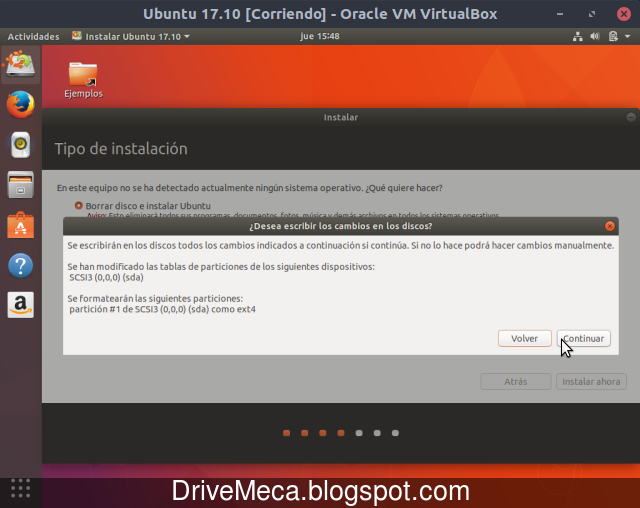Minimize the Instalar window

pos(631,118)
